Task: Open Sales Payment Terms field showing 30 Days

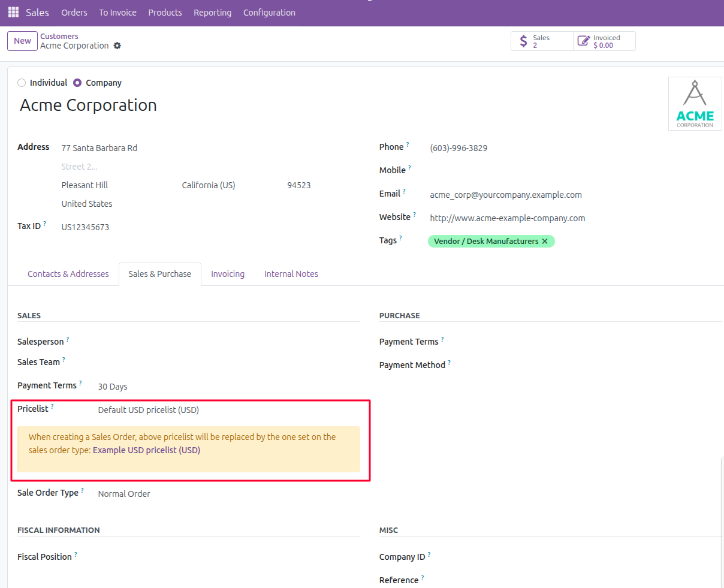Action: click(x=228, y=387)
